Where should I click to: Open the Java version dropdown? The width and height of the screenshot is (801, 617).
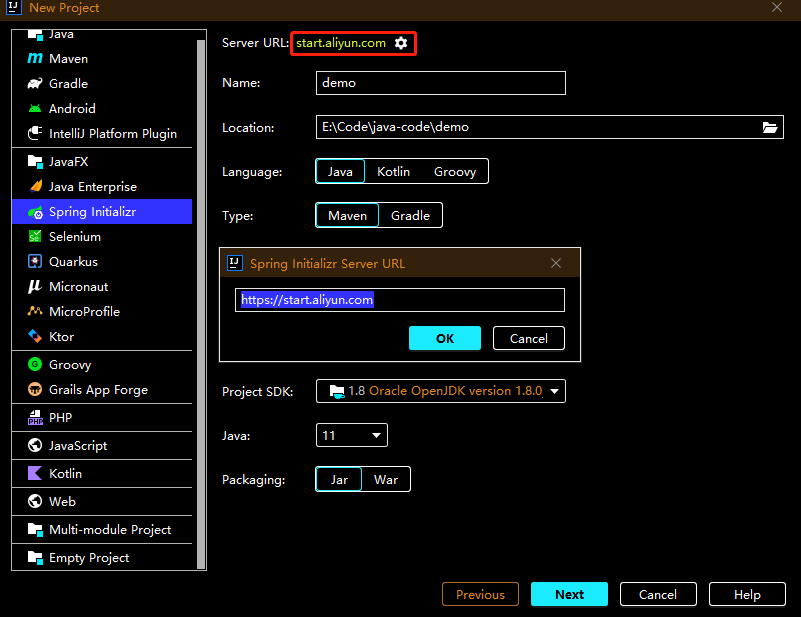tap(352, 435)
